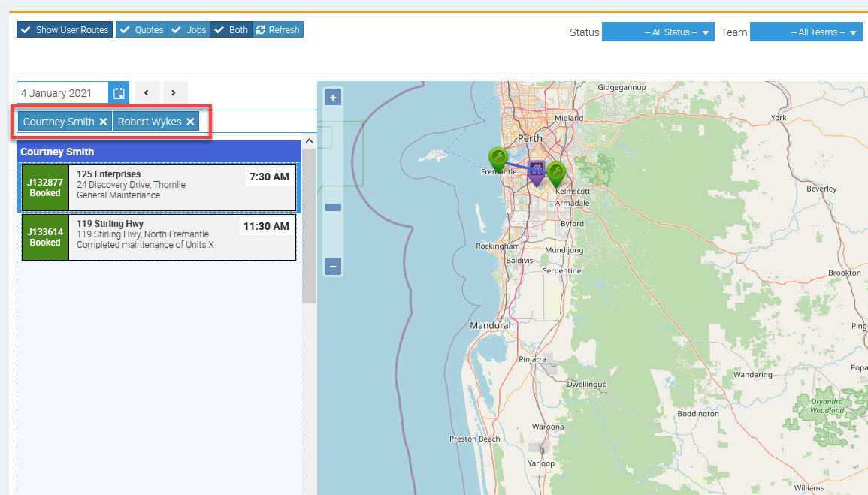This screenshot has width=868, height=495.
Task: Click the map zoom in plus button
Action: pos(333,97)
